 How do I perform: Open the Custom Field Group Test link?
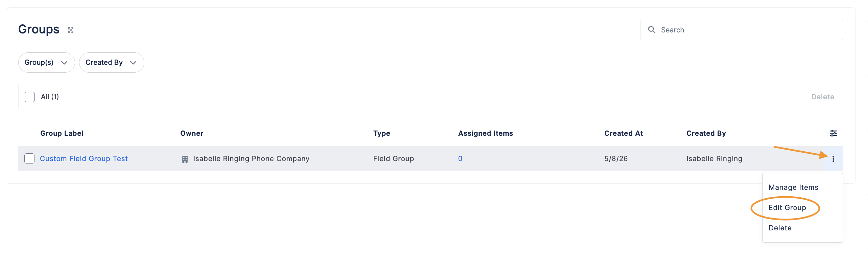coord(84,159)
